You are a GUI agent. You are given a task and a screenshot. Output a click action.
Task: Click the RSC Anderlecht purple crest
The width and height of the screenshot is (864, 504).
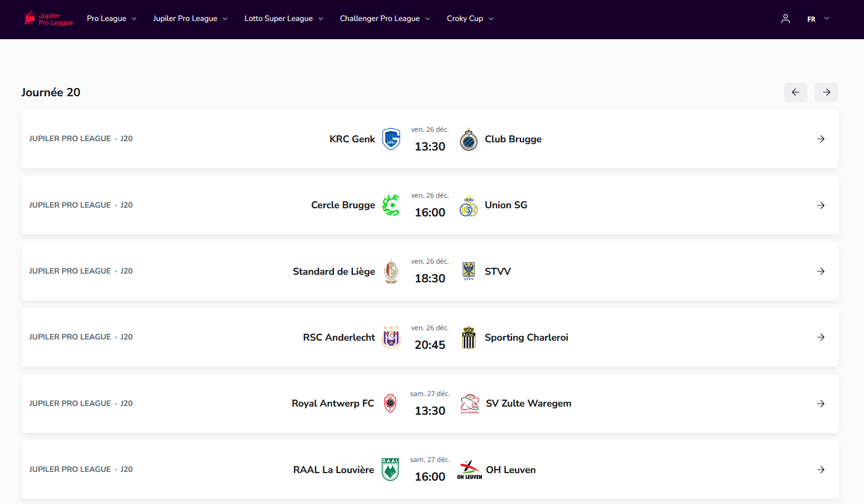click(391, 337)
